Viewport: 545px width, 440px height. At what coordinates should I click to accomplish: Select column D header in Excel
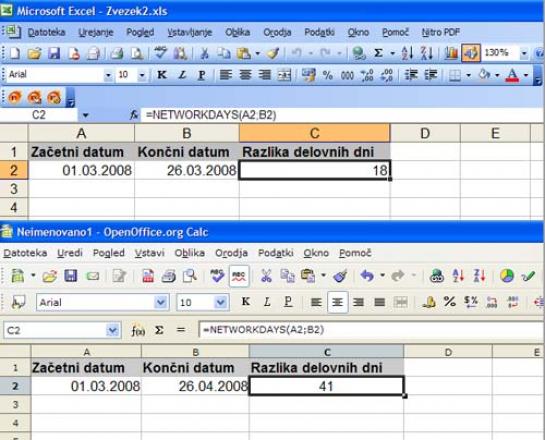(425, 133)
